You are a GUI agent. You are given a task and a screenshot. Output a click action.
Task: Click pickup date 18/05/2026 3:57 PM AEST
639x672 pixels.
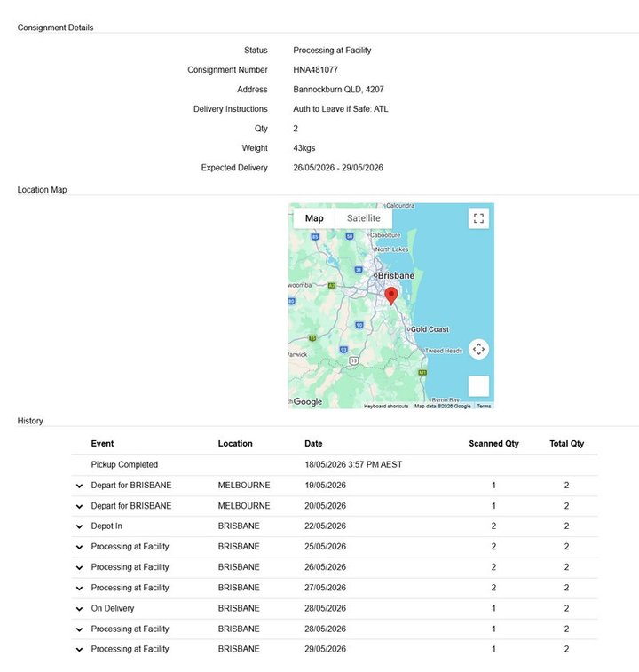tap(353, 464)
